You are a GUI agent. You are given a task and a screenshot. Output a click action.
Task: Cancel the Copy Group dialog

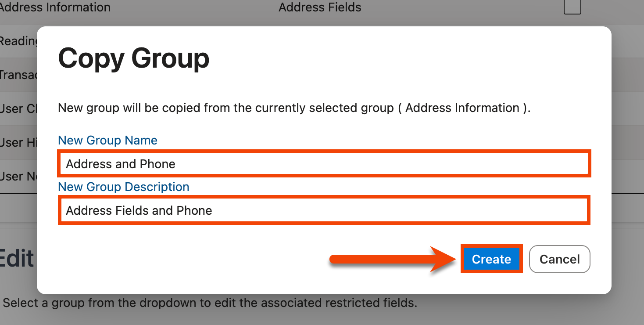pyautogui.click(x=559, y=259)
